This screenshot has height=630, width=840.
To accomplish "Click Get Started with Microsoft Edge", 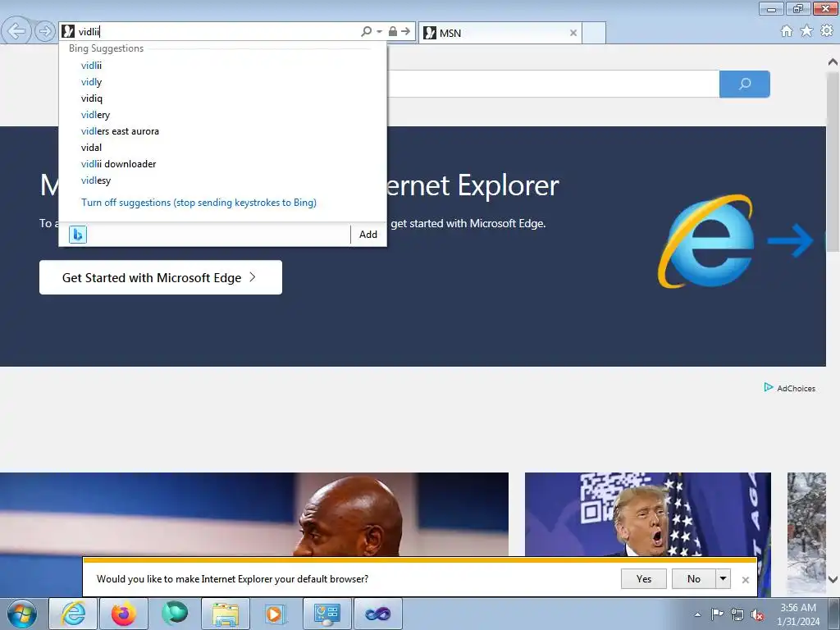I will point(161,277).
